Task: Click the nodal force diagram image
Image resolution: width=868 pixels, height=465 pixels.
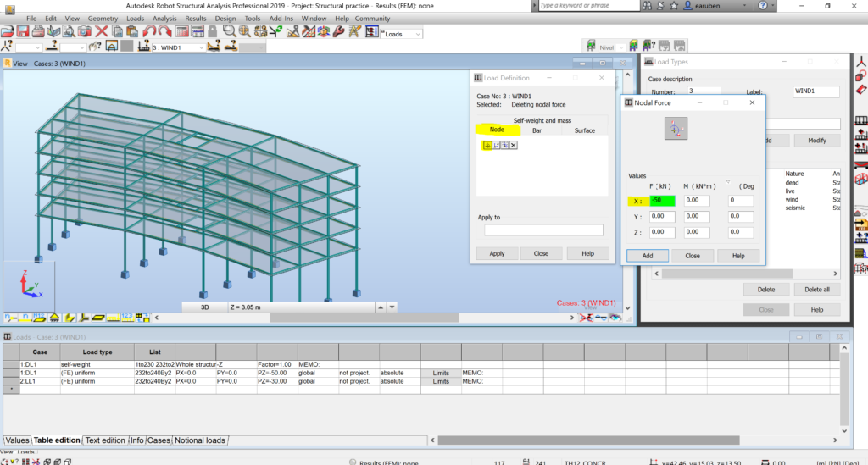Action: (x=676, y=128)
